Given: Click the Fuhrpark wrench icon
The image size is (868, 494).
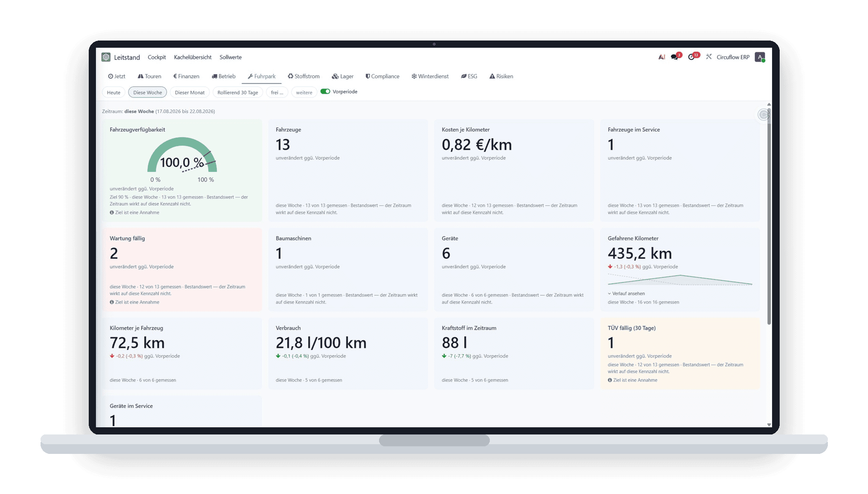Looking at the screenshot, I should 250,76.
